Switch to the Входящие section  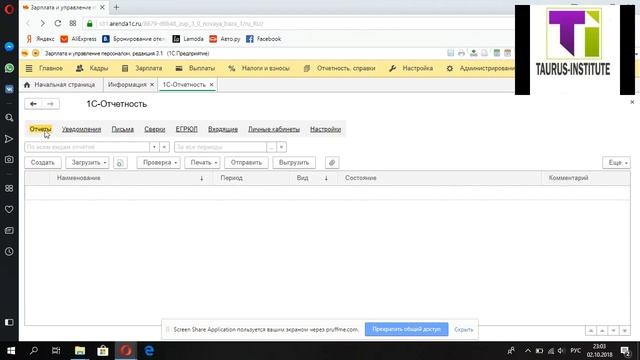pyautogui.click(x=223, y=129)
